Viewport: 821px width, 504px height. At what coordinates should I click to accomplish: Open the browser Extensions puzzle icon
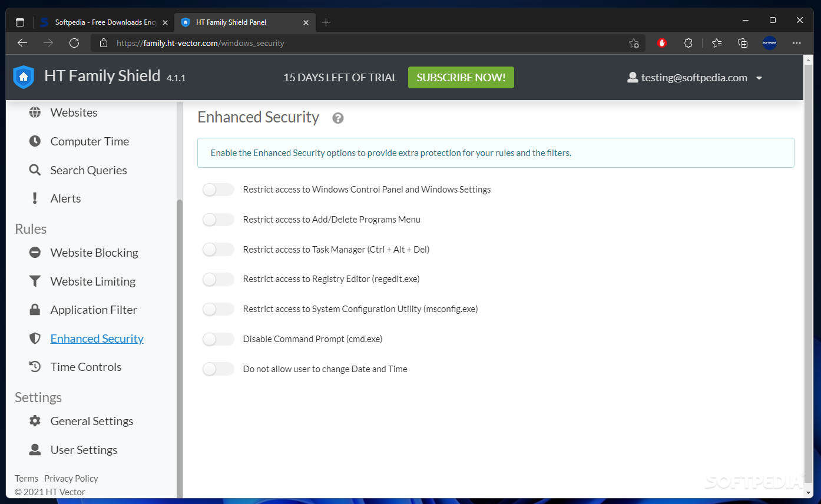point(688,43)
